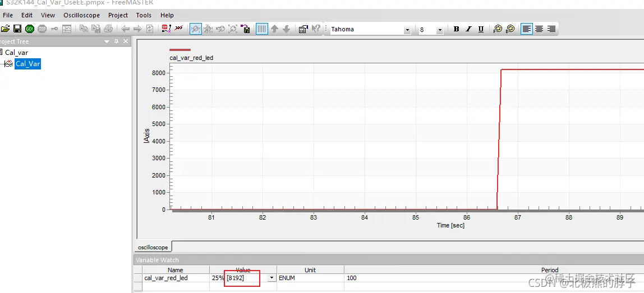The width and height of the screenshot is (644, 293).
Task: Open the Edit menu
Action: tap(27, 15)
